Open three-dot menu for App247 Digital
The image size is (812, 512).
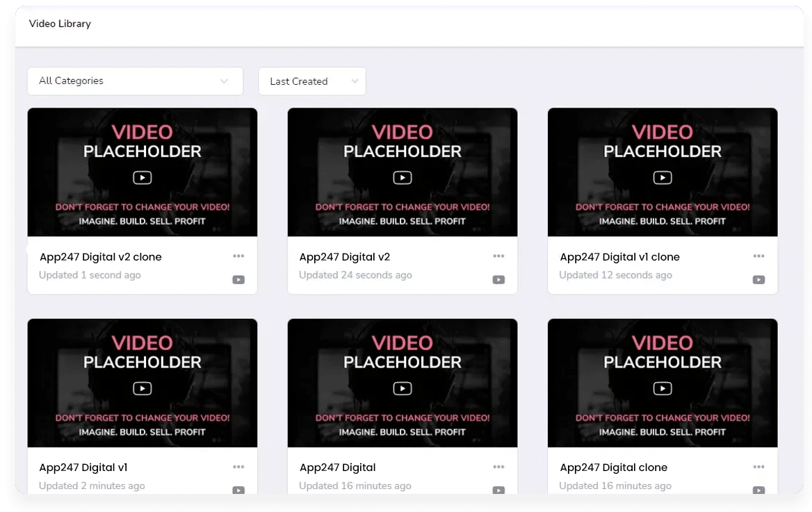[498, 468]
